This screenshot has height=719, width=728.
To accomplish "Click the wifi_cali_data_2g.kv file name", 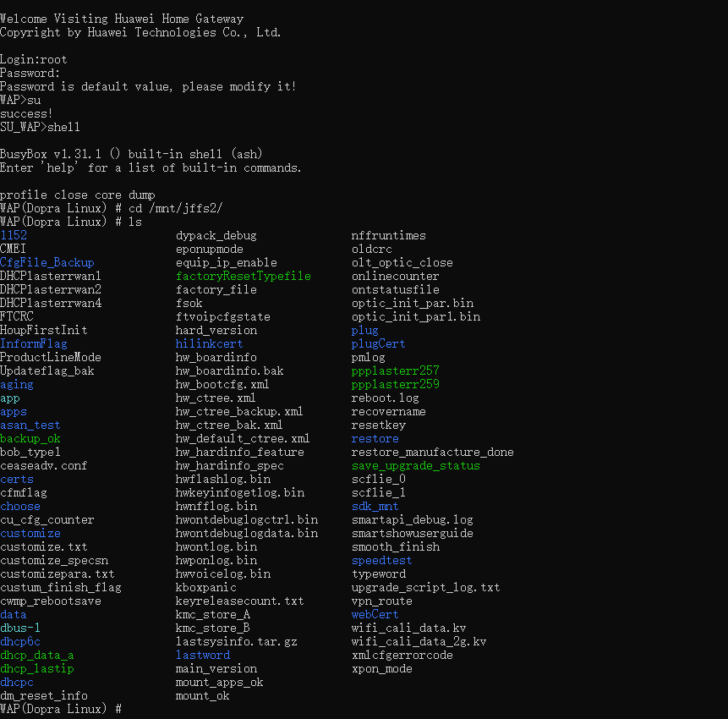I will [419, 641].
